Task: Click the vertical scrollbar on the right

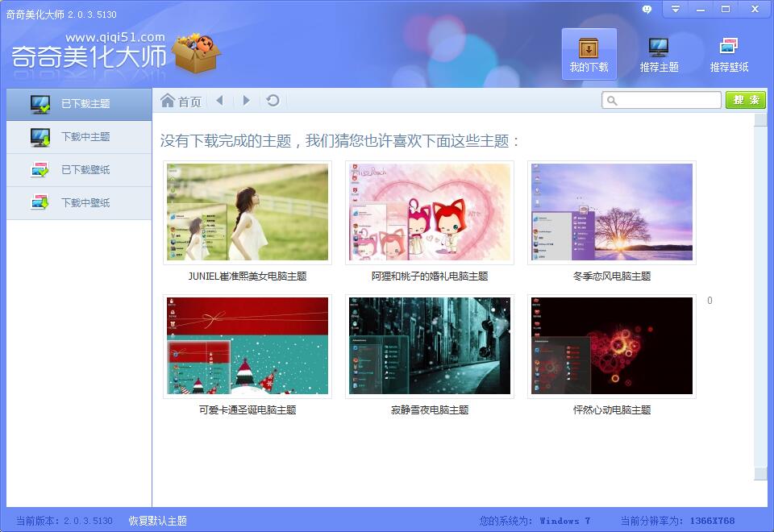Action: click(x=760, y=290)
